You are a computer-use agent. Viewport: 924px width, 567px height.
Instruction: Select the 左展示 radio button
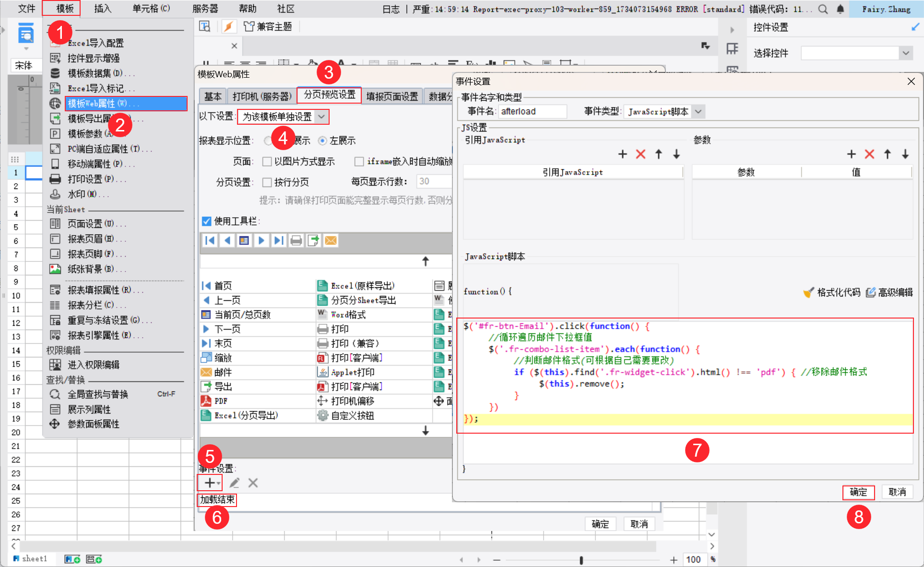coord(322,141)
